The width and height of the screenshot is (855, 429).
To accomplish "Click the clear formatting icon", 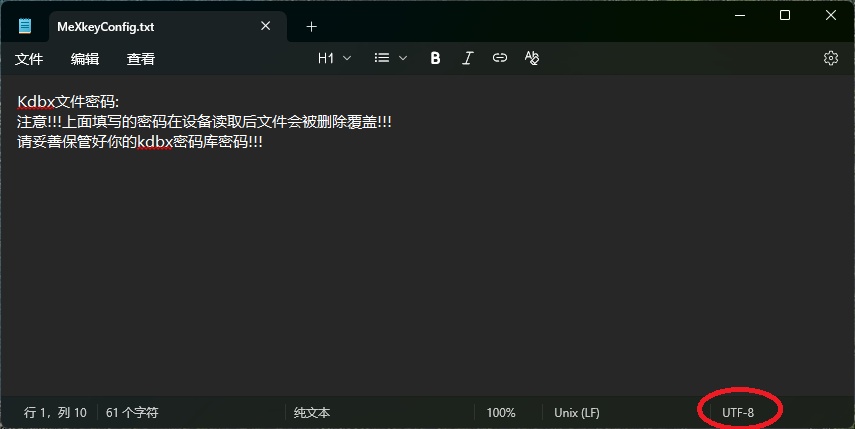I will (532, 58).
